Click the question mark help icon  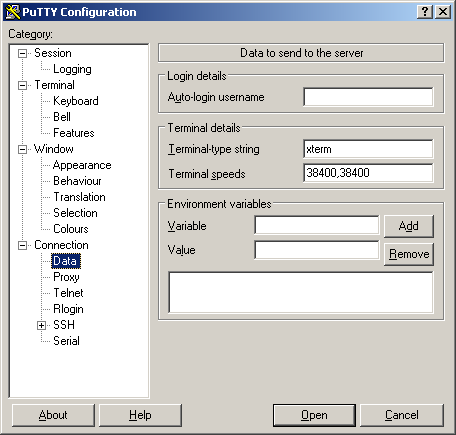[x=425, y=12]
